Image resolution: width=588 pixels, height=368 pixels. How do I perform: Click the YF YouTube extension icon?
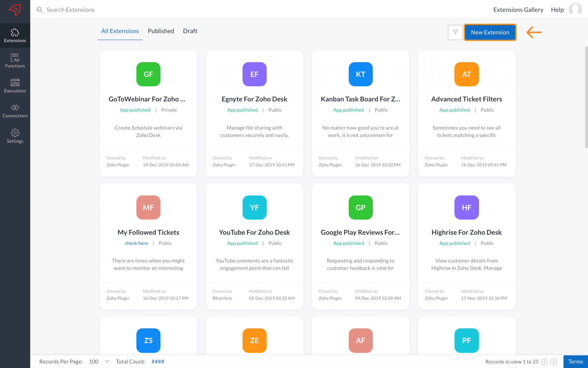click(x=254, y=207)
